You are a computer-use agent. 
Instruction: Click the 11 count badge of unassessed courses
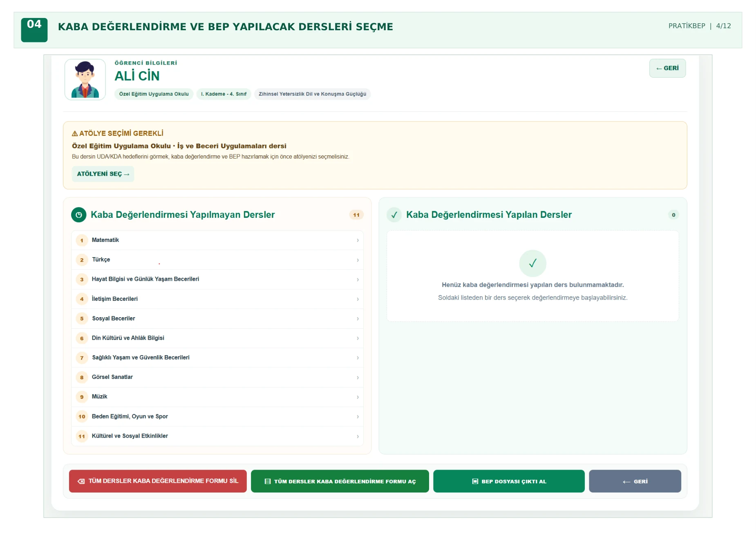pos(356,215)
